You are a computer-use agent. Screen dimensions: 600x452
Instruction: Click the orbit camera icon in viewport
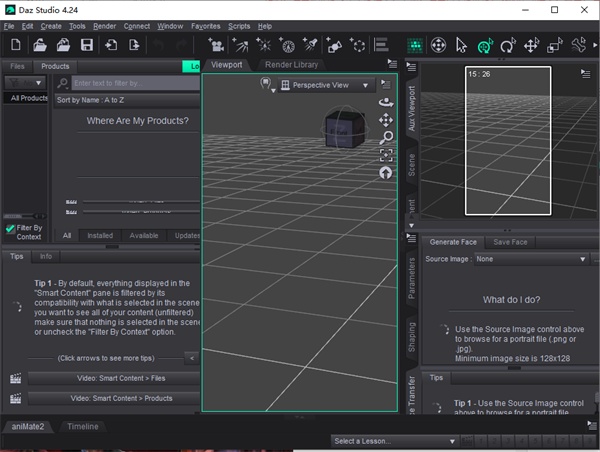point(386,102)
